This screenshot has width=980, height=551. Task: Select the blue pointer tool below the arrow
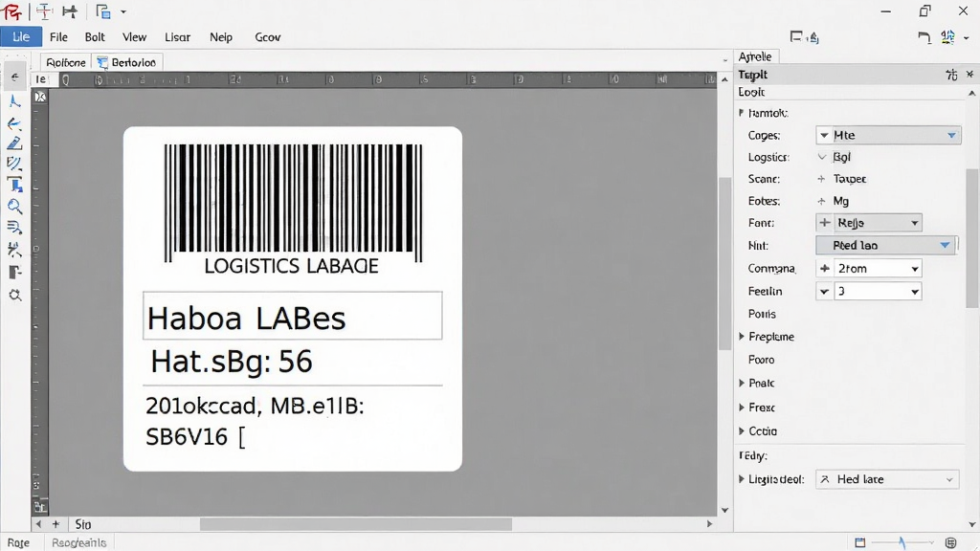pos(15,100)
